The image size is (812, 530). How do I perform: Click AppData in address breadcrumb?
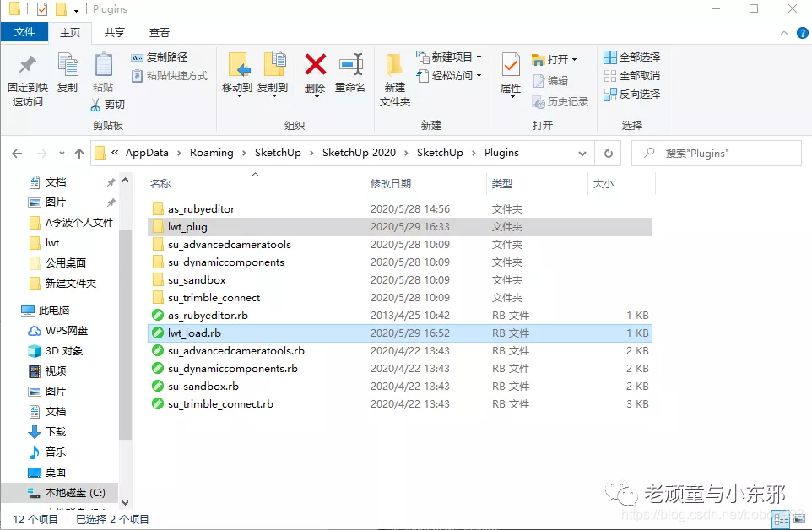click(x=147, y=153)
